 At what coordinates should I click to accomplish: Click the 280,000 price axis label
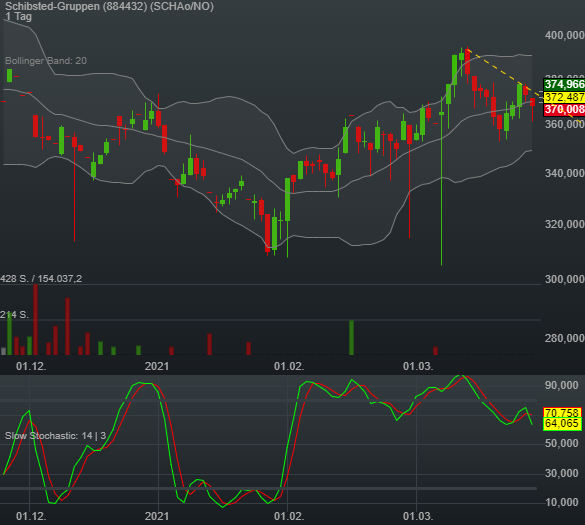coord(564,338)
